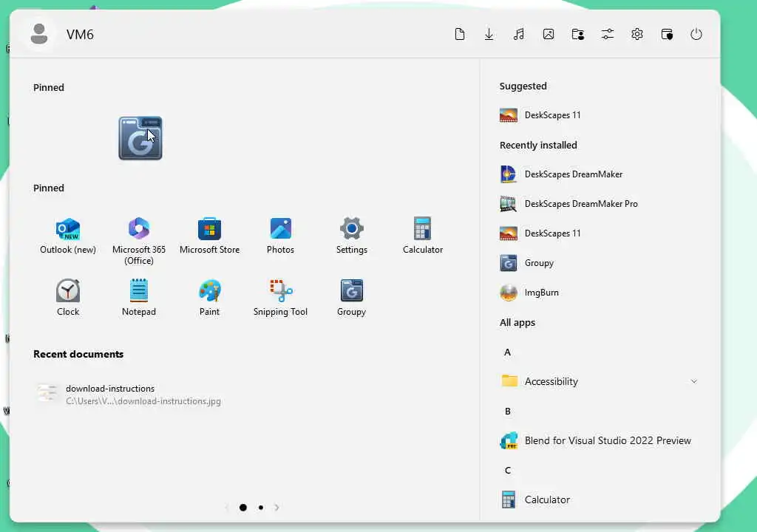This screenshot has width=757, height=532.
Task: Click the download-instructions file thumbnail
Action: tap(47, 393)
